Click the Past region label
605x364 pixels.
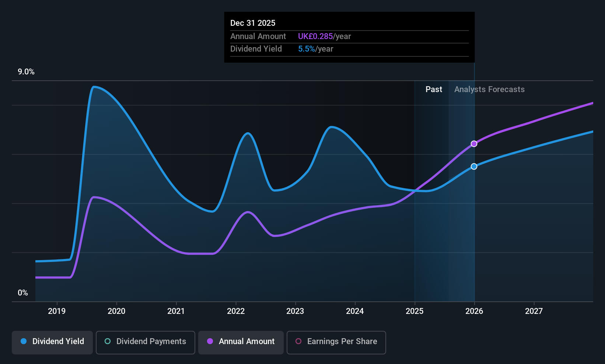434,90
